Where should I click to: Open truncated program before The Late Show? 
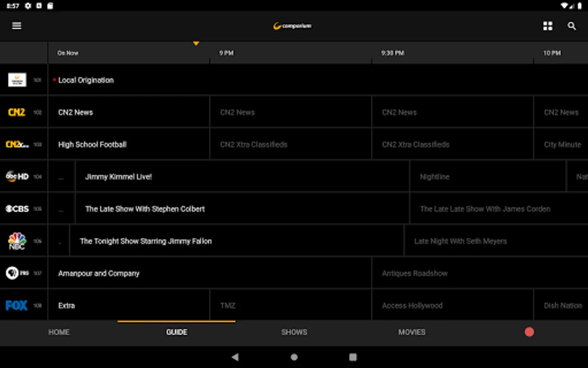coord(62,209)
